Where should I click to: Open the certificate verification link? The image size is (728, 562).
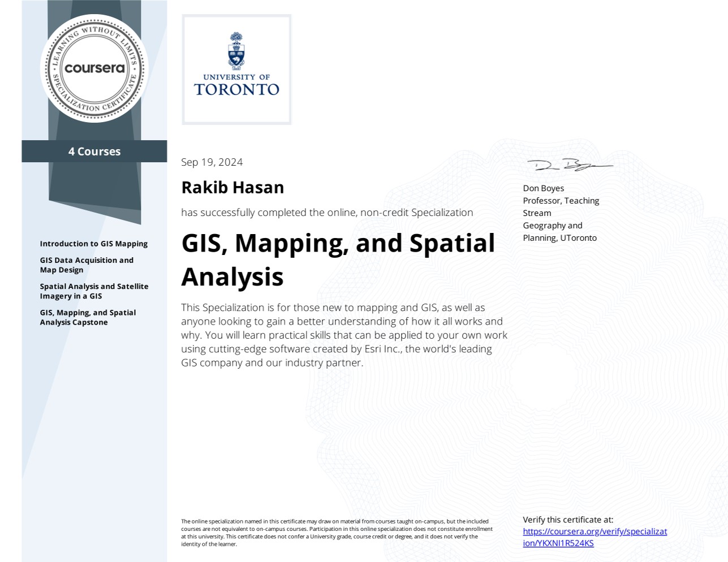pos(595,537)
